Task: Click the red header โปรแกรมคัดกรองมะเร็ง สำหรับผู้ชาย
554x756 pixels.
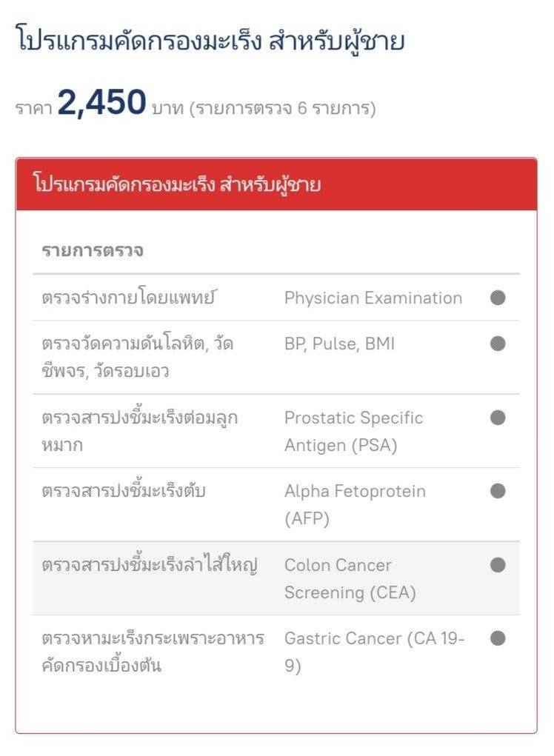Action: 276,184
